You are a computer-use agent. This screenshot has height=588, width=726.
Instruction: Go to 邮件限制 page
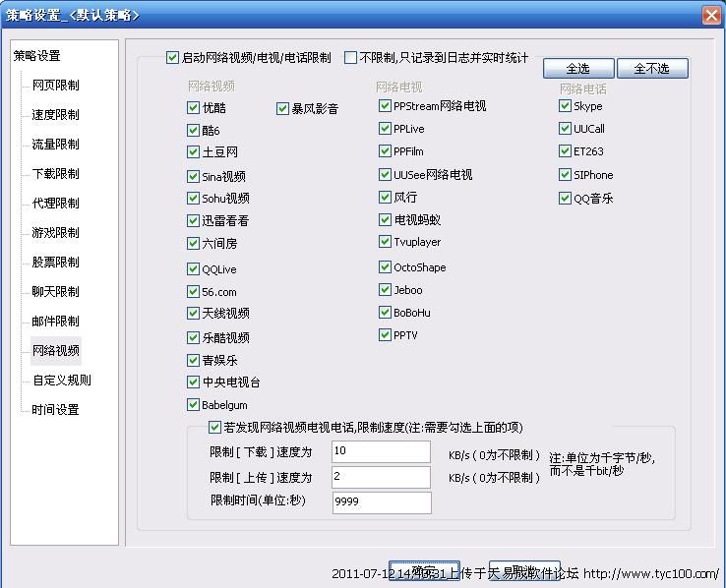55,322
